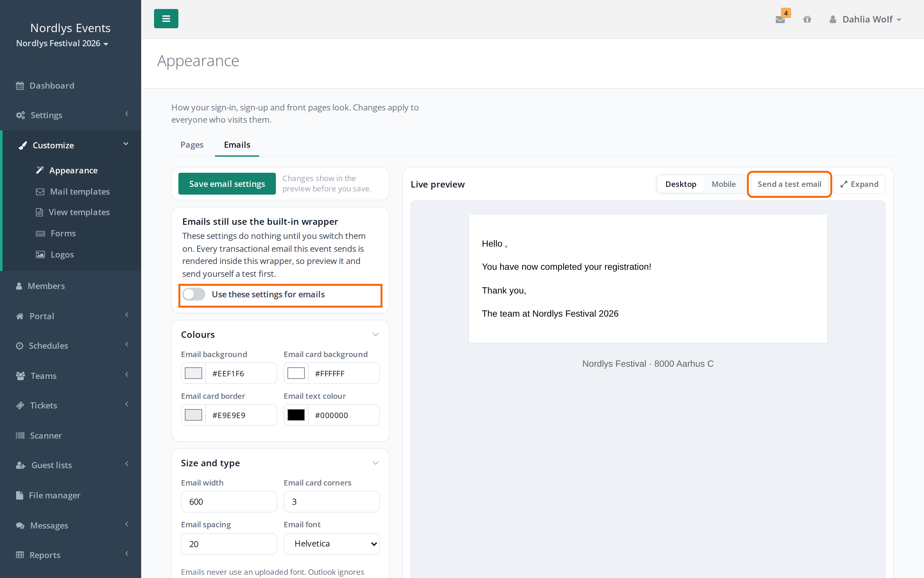
Task: Toggle Use these settings for emails switch
Action: pos(193,294)
